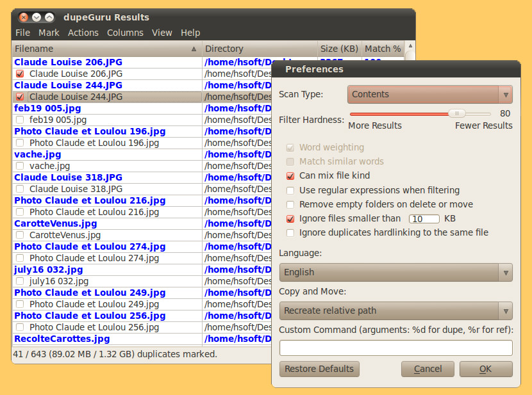Screen dimensions: 532x395
Task: Open the Scan Type Contents dropdown
Action: (x=430, y=95)
